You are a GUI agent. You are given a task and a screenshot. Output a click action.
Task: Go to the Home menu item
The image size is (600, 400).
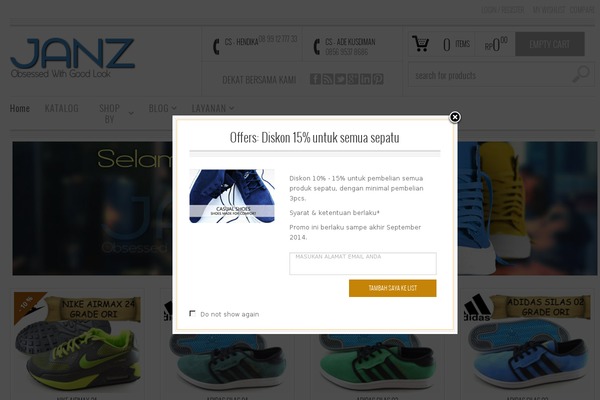20,108
